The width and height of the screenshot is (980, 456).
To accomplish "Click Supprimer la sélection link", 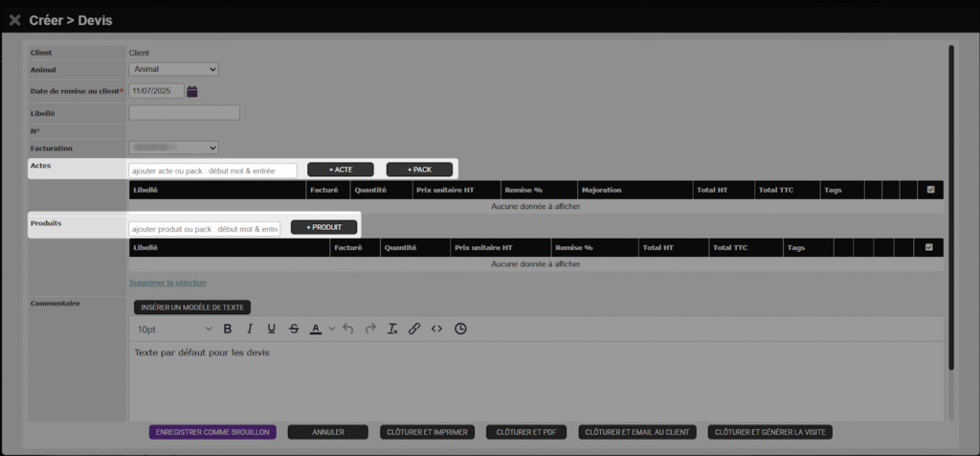I will (167, 283).
